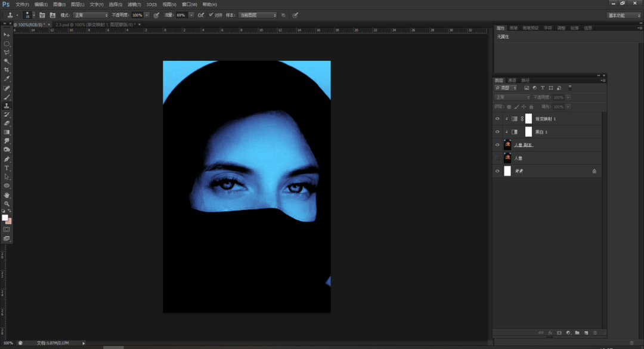Viewport: 644px width, 349px height.
Task: Open the workspace switcher dropdown
Action: (624, 16)
